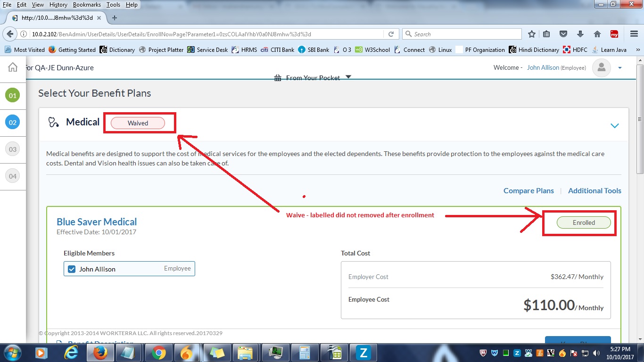The width and height of the screenshot is (644, 362).
Task: Go to step 02 in sidebar
Action: (x=12, y=123)
